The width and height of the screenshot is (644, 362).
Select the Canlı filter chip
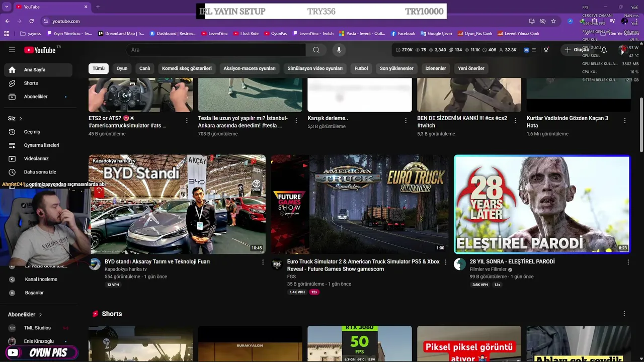tap(145, 68)
